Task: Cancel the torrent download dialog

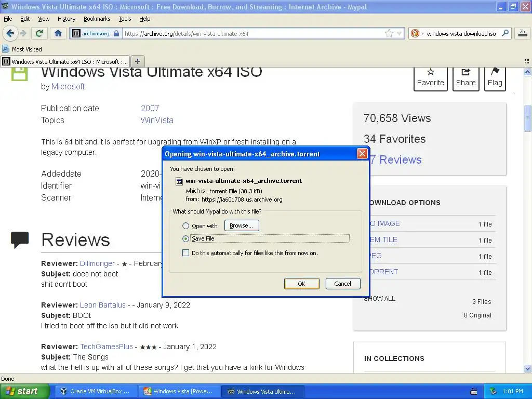Action: [x=343, y=284]
